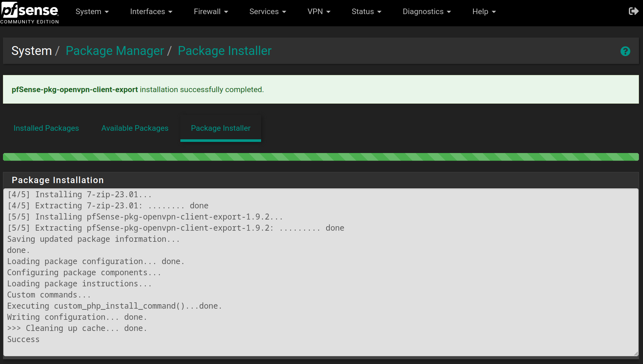Open the Help menu
The height and width of the screenshot is (364, 643).
click(x=484, y=12)
